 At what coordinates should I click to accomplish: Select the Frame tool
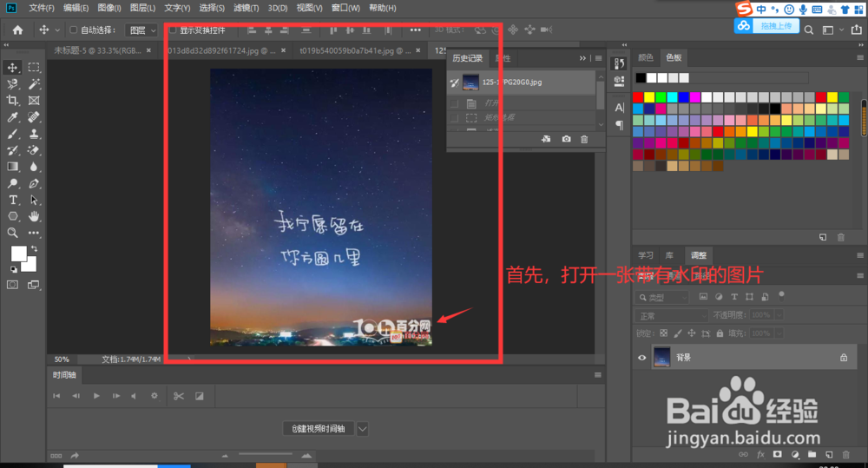click(x=34, y=100)
